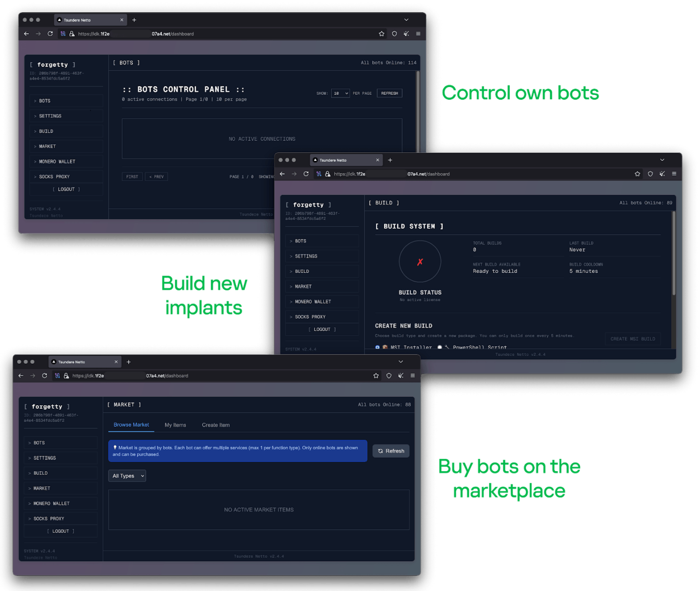Select the MSI Installer radio button
The image size is (700, 591).
point(377,347)
